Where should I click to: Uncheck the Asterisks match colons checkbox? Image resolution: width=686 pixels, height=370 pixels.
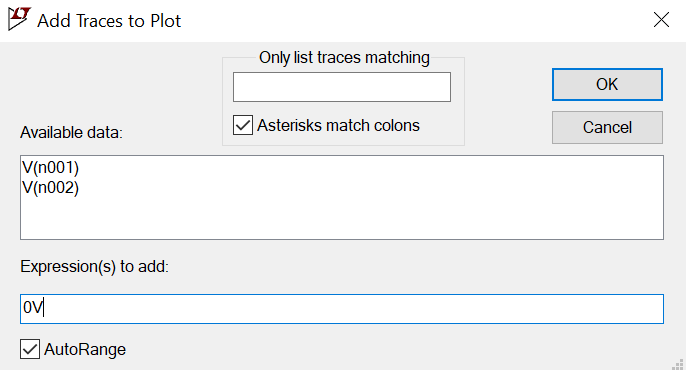tap(243, 125)
